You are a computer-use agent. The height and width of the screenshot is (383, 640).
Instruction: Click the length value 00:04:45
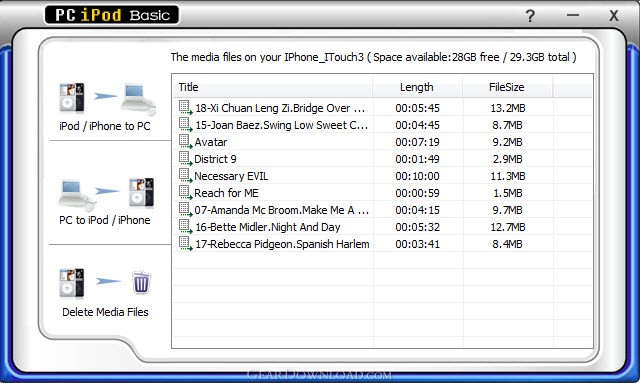point(417,125)
